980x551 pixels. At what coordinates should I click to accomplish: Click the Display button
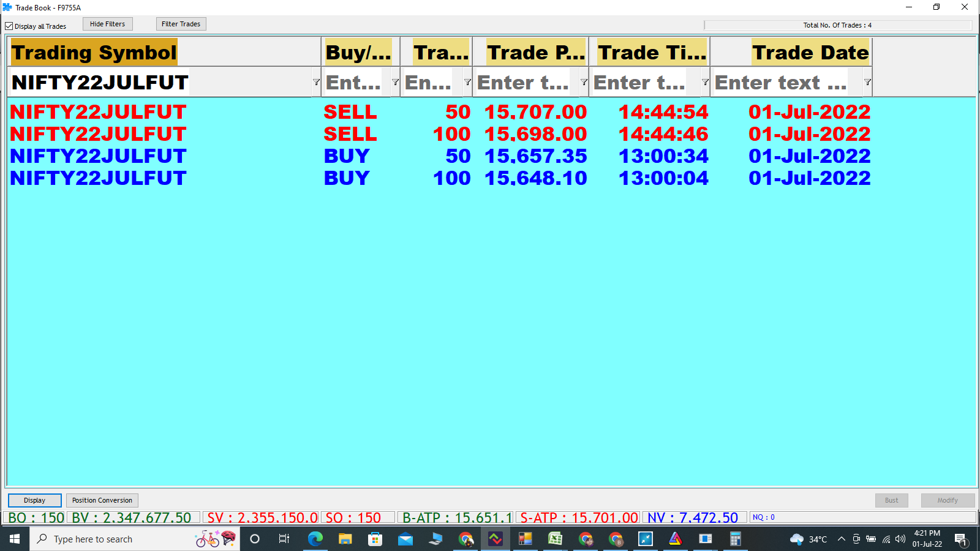tap(35, 500)
